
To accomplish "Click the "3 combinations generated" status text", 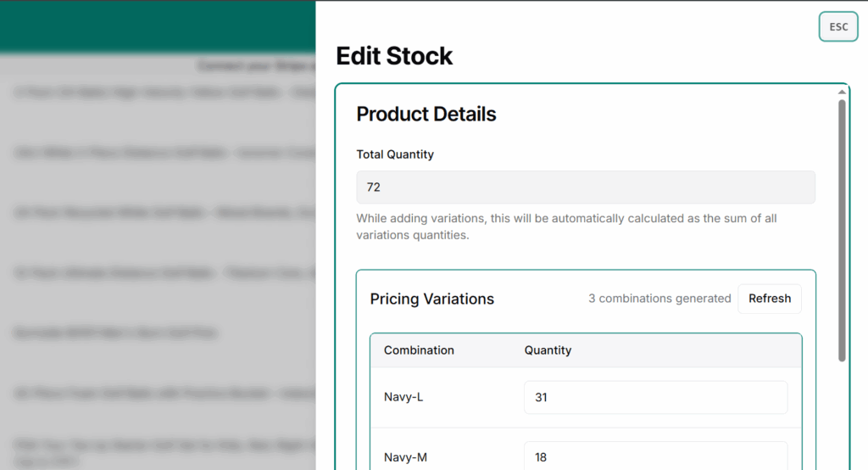I will 659,299.
